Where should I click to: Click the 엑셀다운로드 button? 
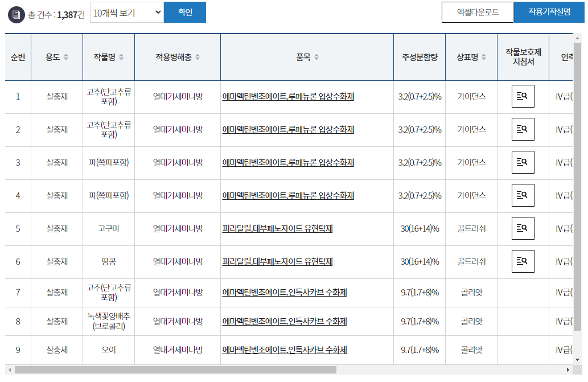coord(478,13)
